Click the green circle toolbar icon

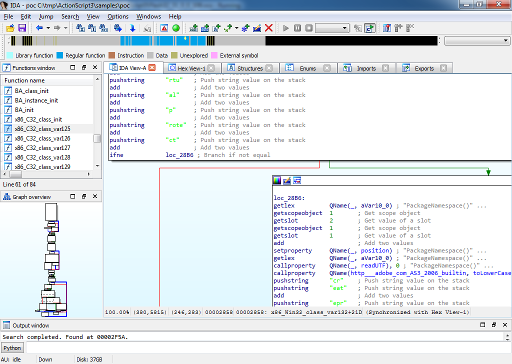176,28
